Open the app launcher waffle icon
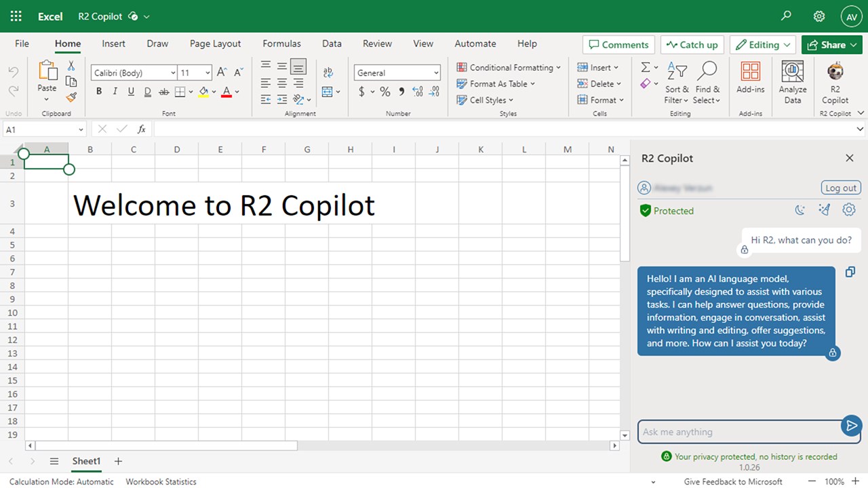This screenshot has width=868, height=488. click(16, 16)
